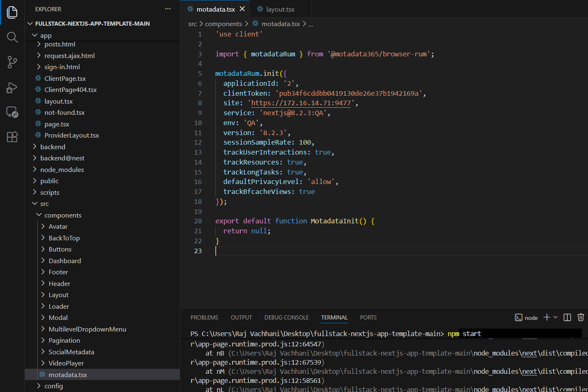Screen dimensions: 588x392
Task: Expand the scripts folder
Action: (102, 192)
